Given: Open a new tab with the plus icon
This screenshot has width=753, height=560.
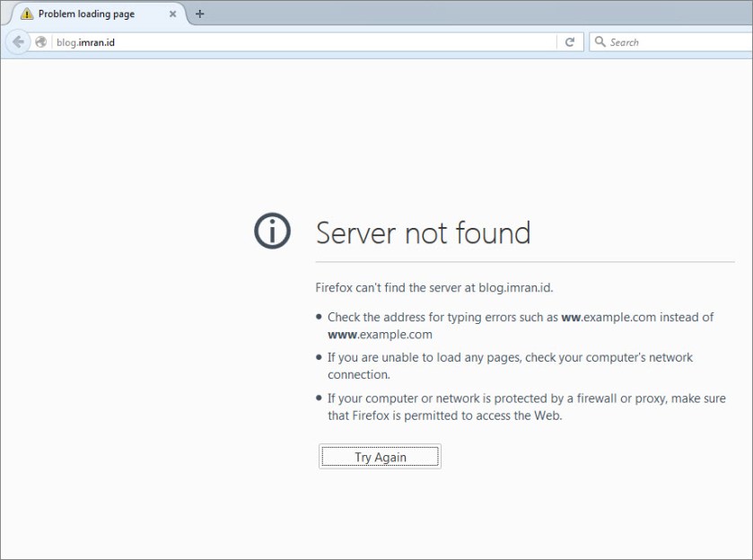Looking at the screenshot, I should tap(199, 13).
